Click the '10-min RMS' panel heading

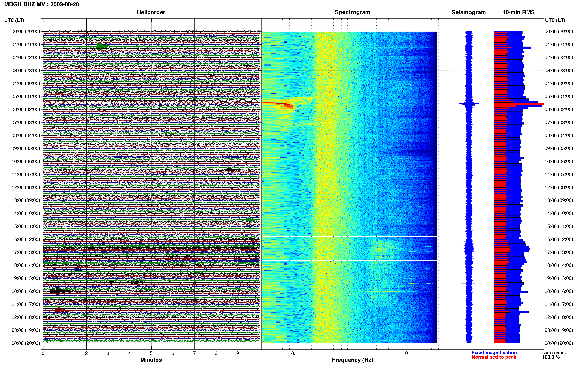[x=518, y=12]
